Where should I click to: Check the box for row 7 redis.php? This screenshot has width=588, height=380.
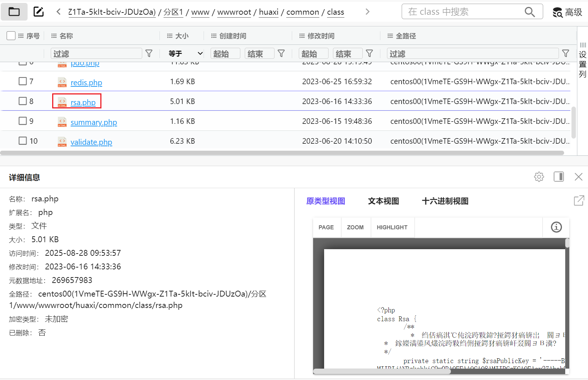click(23, 81)
